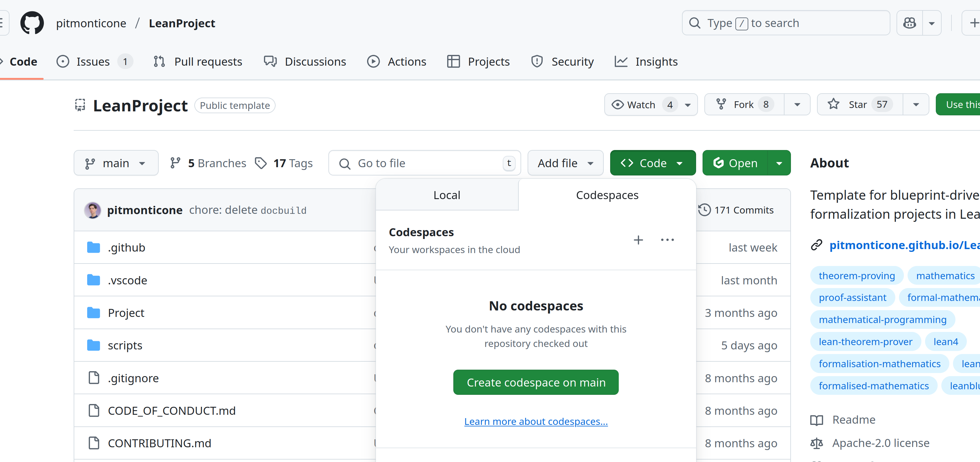Open the .github folder
Viewport: 980px width, 462px height.
coord(126,248)
